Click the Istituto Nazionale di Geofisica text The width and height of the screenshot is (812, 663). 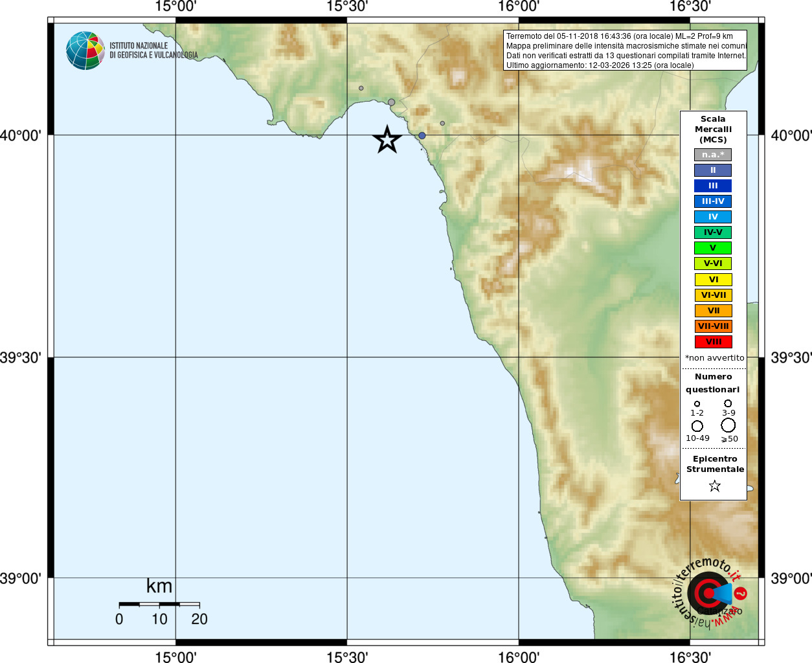coord(153,51)
